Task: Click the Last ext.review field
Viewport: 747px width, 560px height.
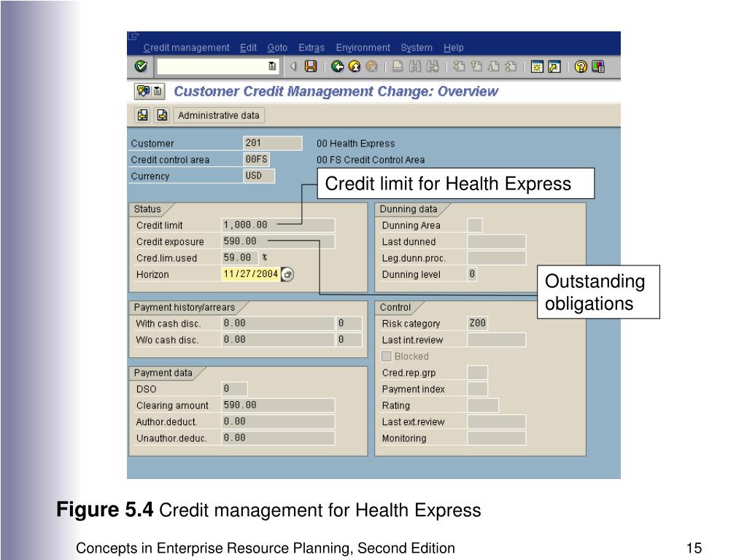Action: point(496,421)
